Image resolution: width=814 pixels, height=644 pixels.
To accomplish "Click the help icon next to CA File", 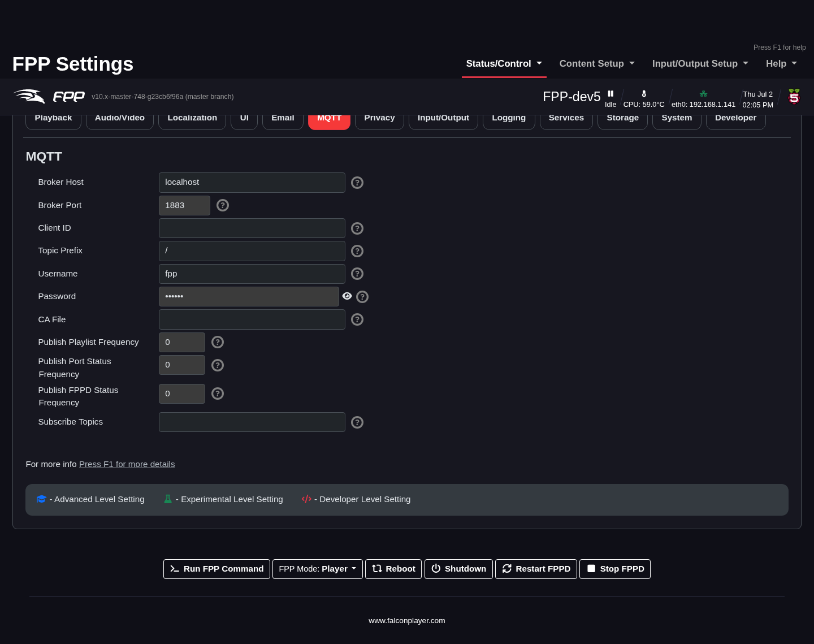I will pos(357,319).
